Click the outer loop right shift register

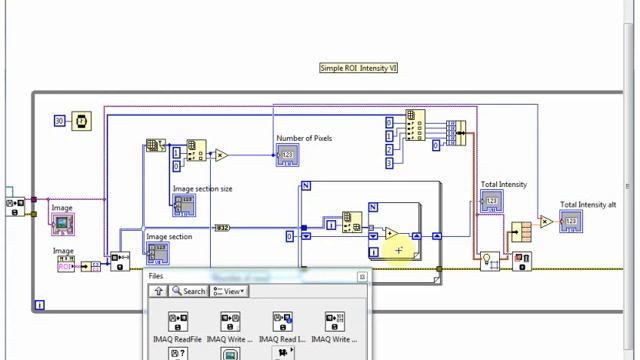point(437,236)
